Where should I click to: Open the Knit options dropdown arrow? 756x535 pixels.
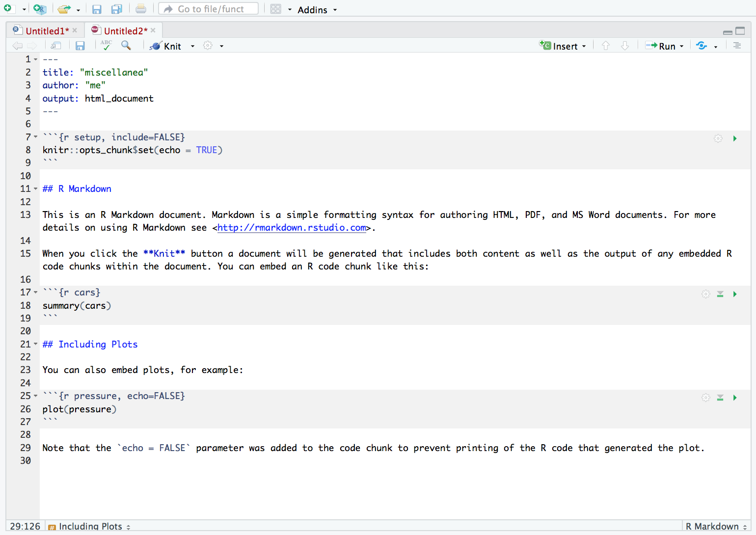tap(192, 46)
